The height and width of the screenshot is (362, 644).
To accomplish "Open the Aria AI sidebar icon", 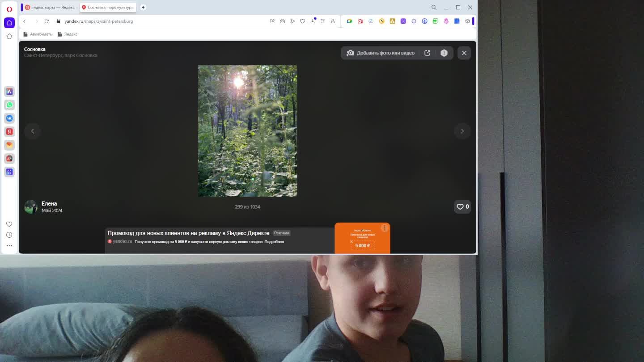I will (x=9, y=92).
